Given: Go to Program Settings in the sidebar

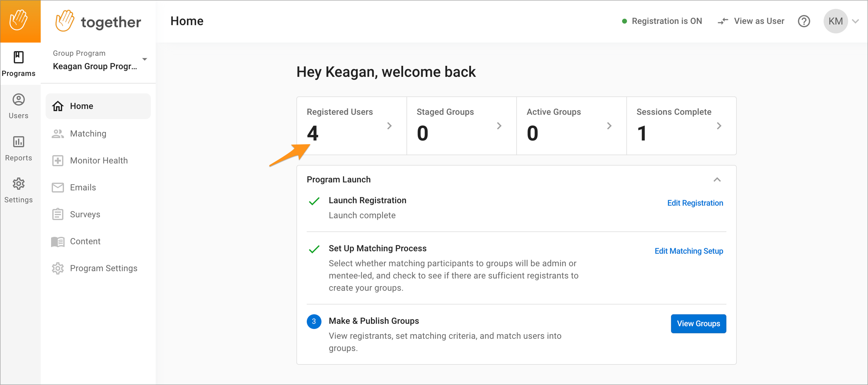Looking at the screenshot, I should pyautogui.click(x=98, y=268).
